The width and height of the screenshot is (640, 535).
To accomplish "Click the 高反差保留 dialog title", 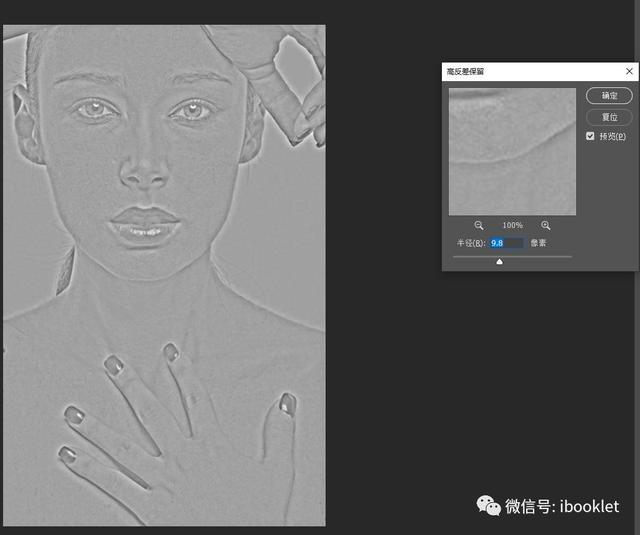I will click(x=465, y=71).
